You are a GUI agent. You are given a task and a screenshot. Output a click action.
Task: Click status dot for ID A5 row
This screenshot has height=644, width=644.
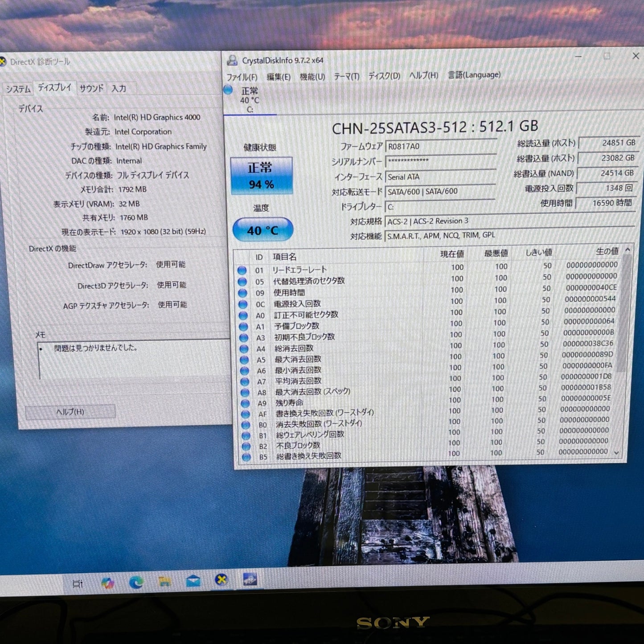[x=244, y=360]
